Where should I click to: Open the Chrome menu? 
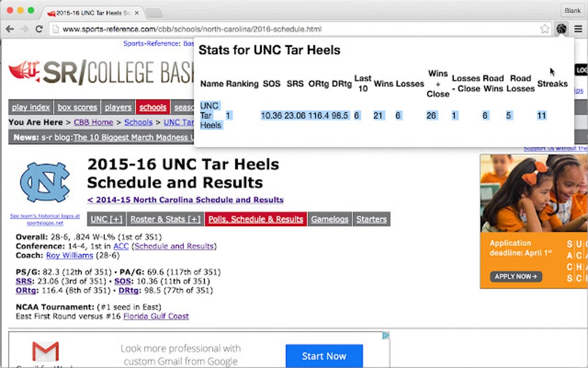point(578,28)
